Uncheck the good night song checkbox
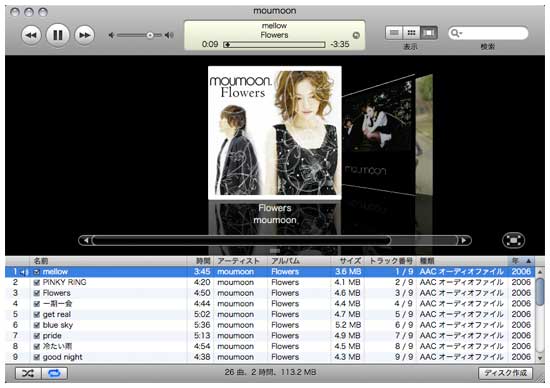This screenshot has width=550, height=388. pyautogui.click(x=37, y=357)
